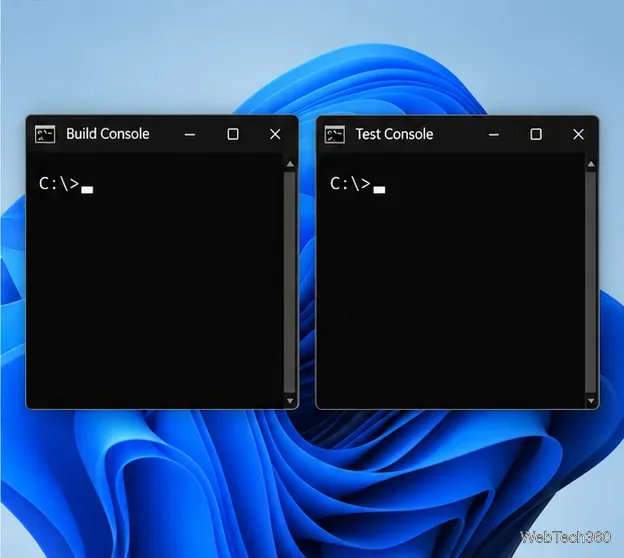Click the Test Console scroll up arrow
This screenshot has height=558, width=624.
(591, 164)
